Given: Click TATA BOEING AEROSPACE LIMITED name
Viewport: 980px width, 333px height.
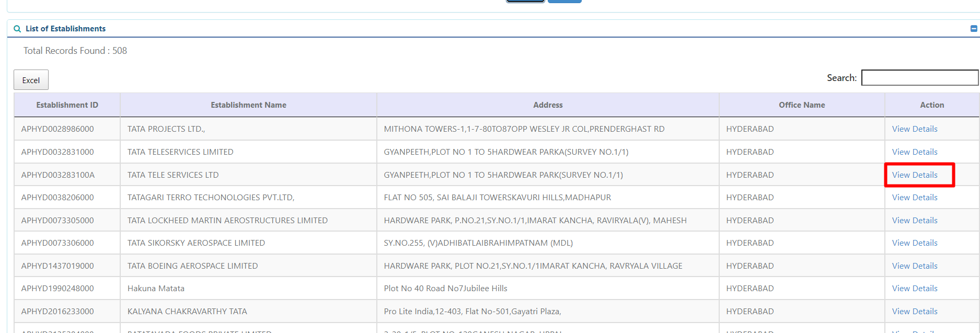Looking at the screenshot, I should pos(193,266).
